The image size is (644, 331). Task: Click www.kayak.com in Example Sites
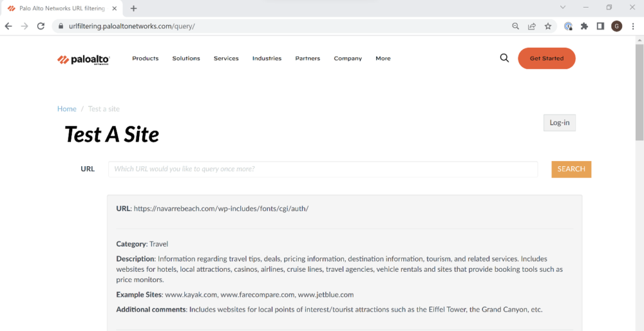click(x=191, y=295)
